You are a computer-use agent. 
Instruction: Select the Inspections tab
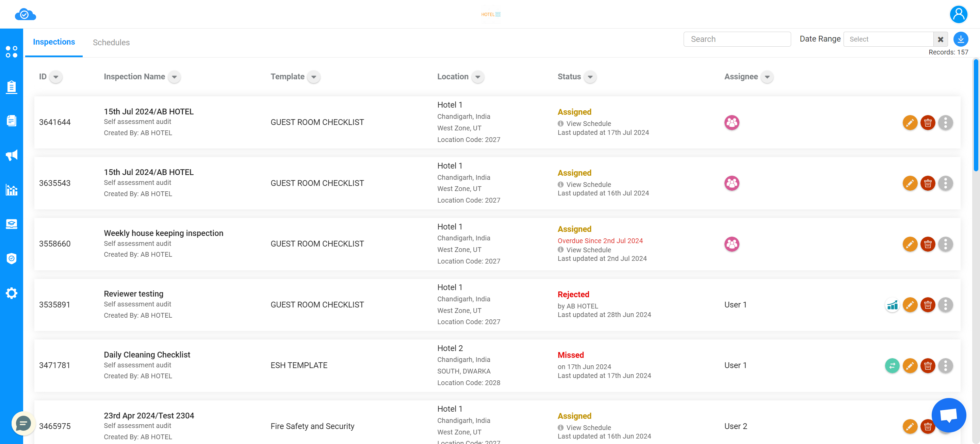click(x=54, y=43)
